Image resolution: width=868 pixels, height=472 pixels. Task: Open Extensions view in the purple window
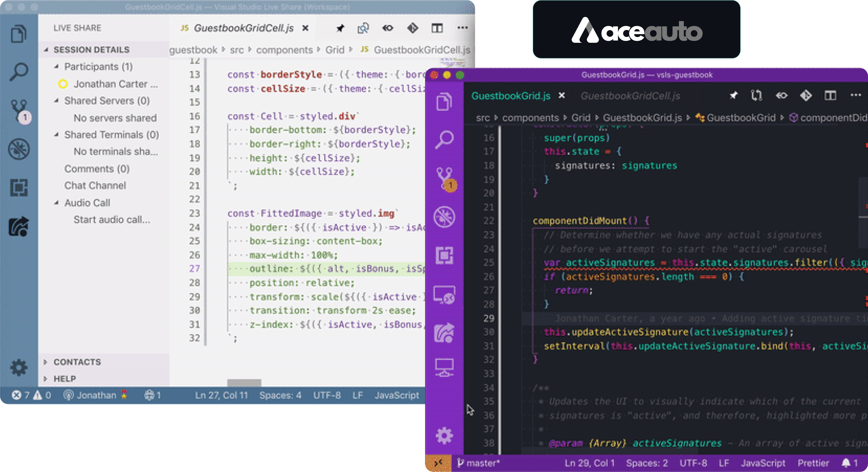pos(444,255)
